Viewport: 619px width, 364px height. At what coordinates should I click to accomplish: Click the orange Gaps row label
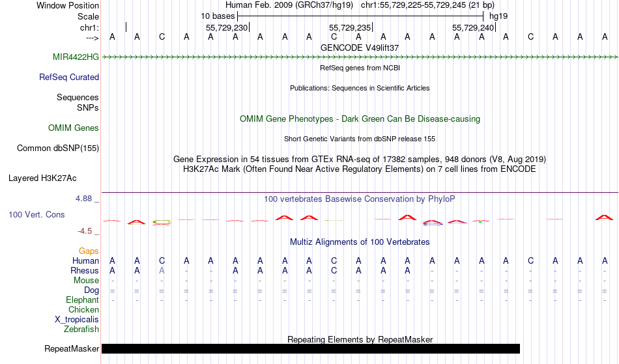click(x=89, y=251)
